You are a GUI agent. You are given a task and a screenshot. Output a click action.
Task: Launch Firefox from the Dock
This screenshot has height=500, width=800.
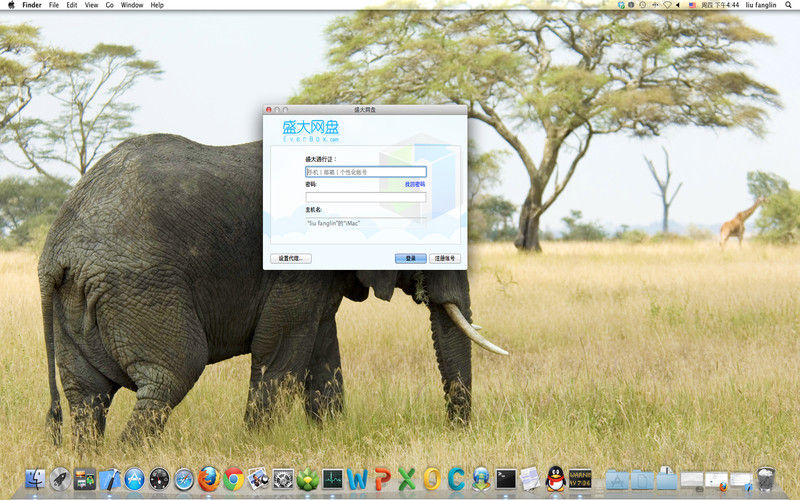click(x=209, y=479)
